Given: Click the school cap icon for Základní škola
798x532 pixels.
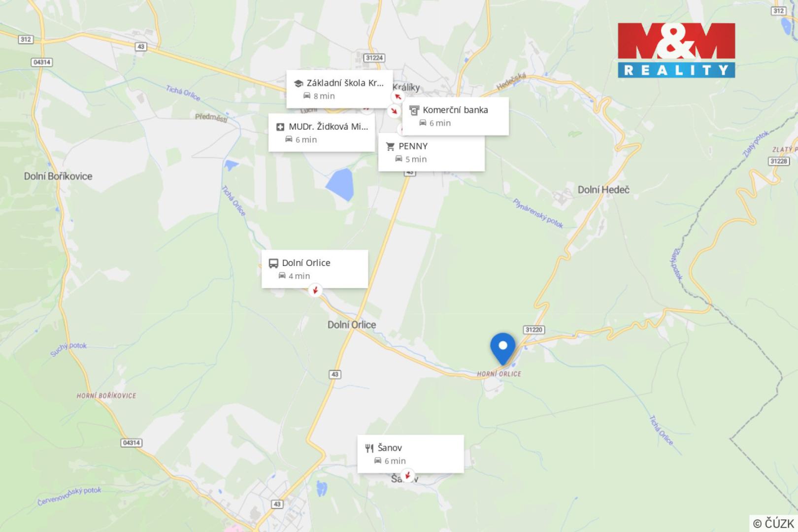Looking at the screenshot, I should click(298, 83).
